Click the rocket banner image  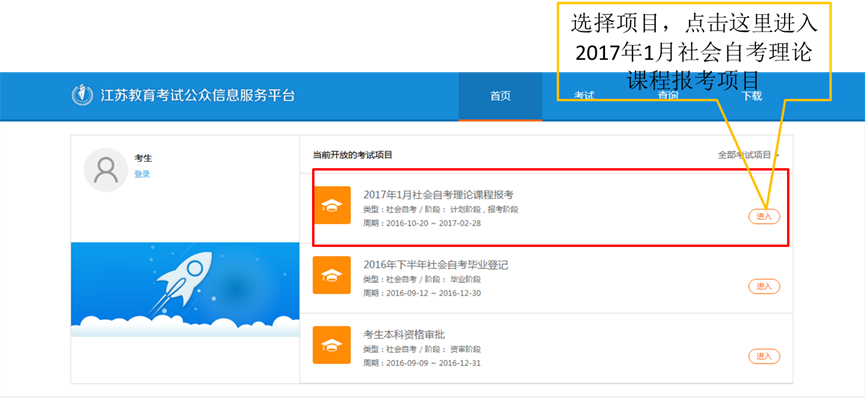(185, 290)
